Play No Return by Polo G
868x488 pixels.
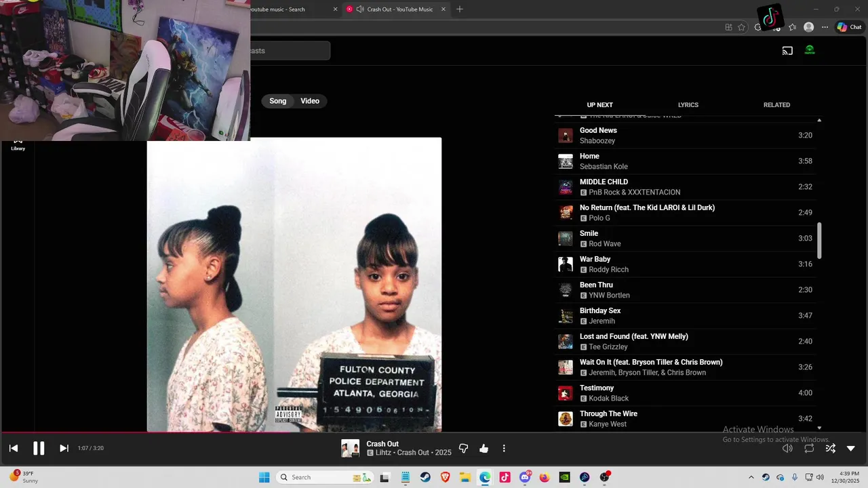(685, 213)
